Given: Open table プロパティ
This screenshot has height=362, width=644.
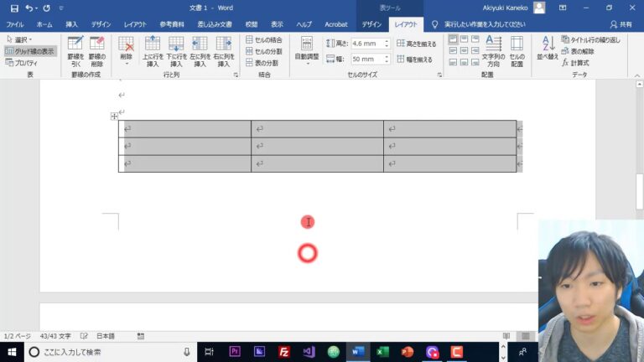Looking at the screenshot, I should pyautogui.click(x=22, y=63).
